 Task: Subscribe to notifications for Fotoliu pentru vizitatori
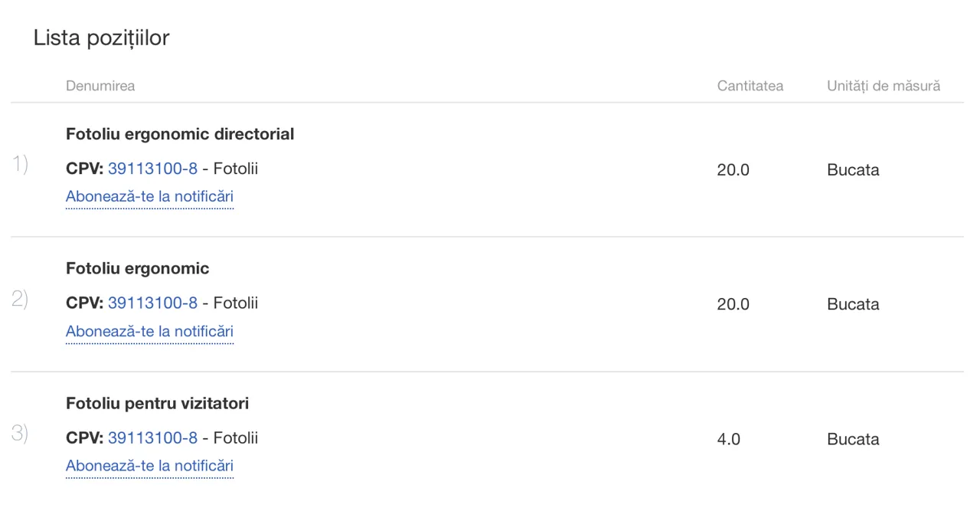[149, 467]
